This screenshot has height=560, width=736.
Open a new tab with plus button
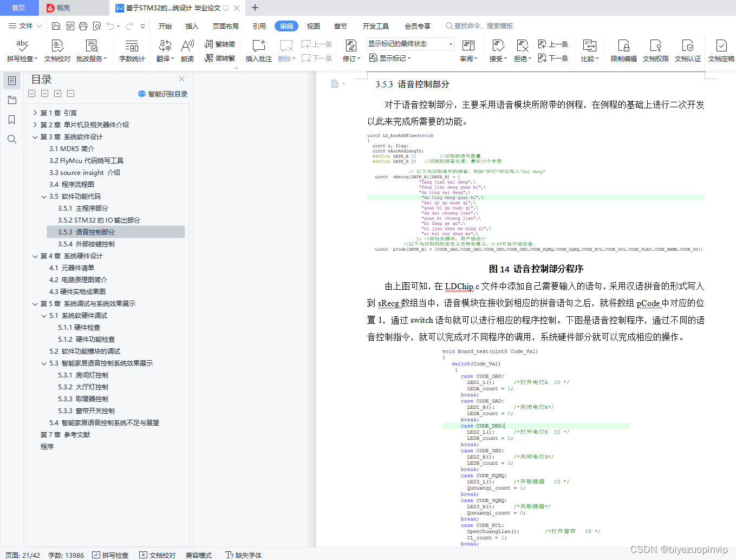(x=255, y=8)
